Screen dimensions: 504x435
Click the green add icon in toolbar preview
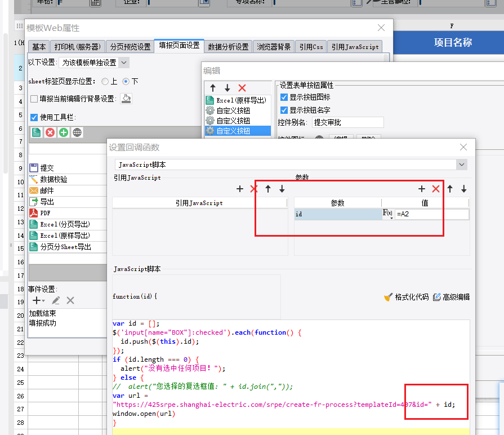coord(64,132)
